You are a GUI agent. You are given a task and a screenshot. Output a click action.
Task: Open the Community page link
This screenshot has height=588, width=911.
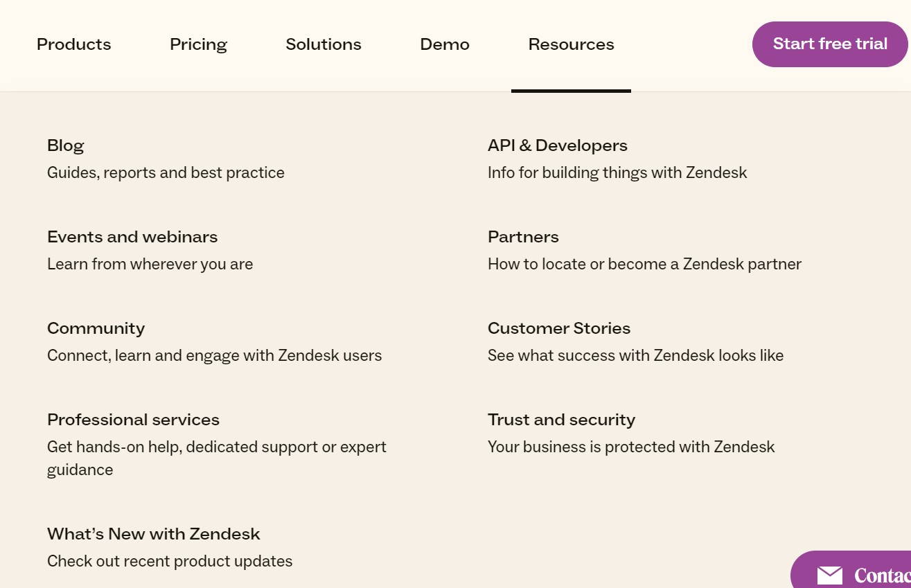96,328
